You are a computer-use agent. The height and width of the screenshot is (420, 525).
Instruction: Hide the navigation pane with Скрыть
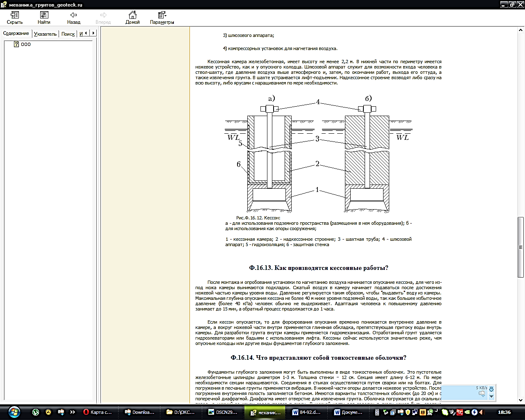tap(15, 18)
